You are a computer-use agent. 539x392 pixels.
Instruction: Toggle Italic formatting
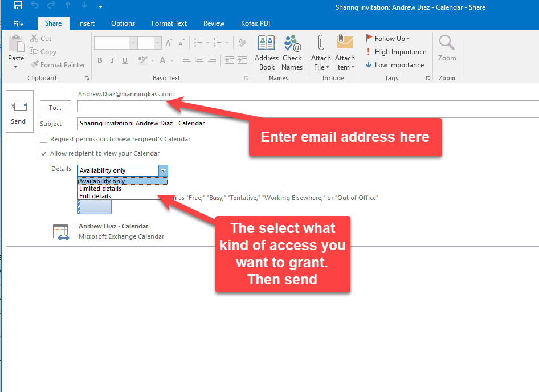pos(112,60)
